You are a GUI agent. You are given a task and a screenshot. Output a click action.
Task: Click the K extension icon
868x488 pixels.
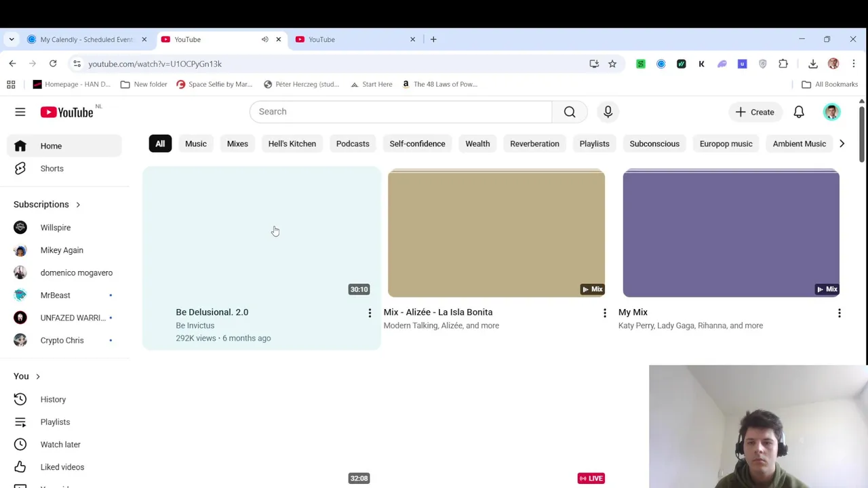point(702,64)
